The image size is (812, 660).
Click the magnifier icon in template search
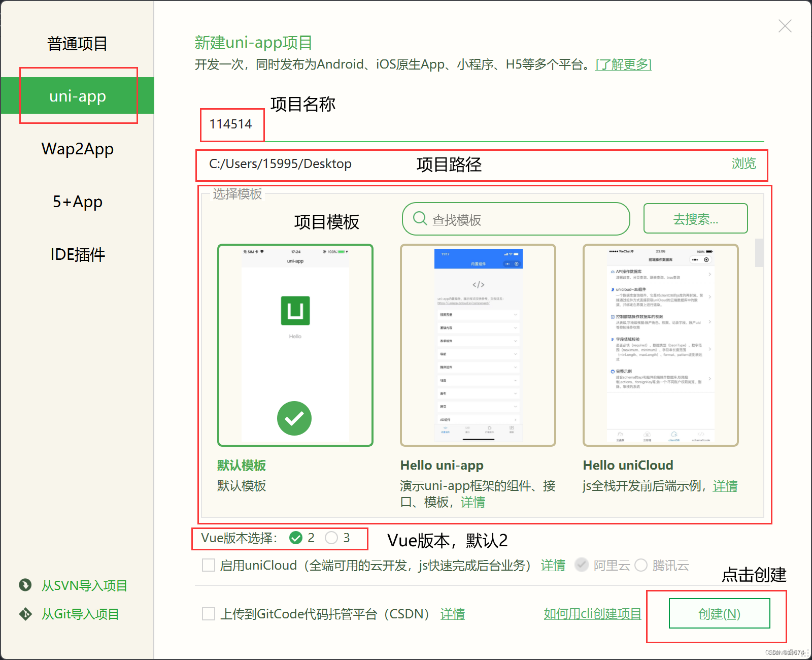point(420,218)
